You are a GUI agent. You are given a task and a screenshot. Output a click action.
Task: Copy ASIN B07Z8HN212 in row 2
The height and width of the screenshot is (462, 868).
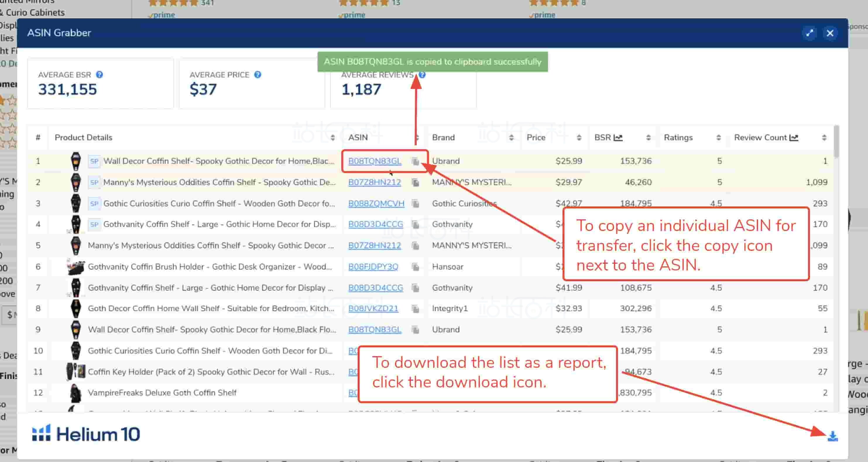[416, 182]
